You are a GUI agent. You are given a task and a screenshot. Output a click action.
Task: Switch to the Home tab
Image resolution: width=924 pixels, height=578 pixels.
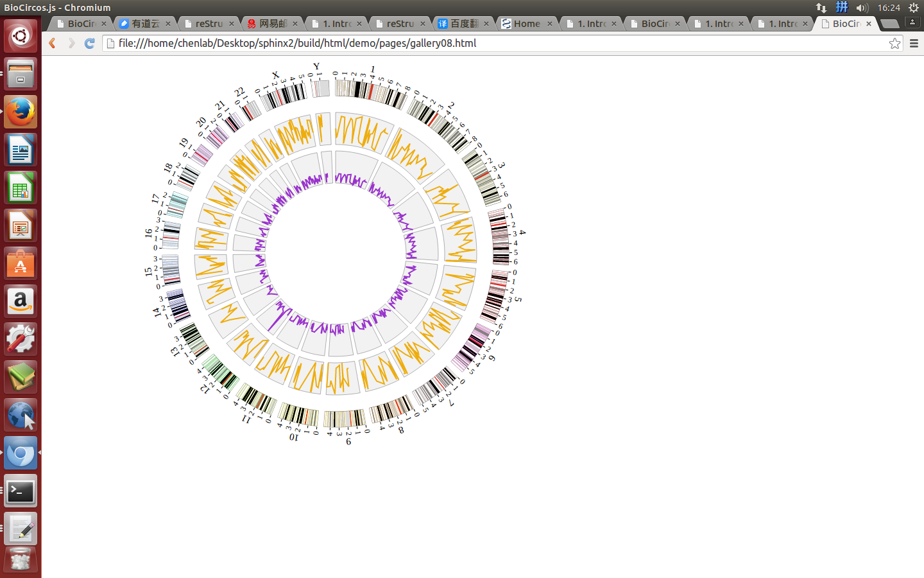click(524, 23)
